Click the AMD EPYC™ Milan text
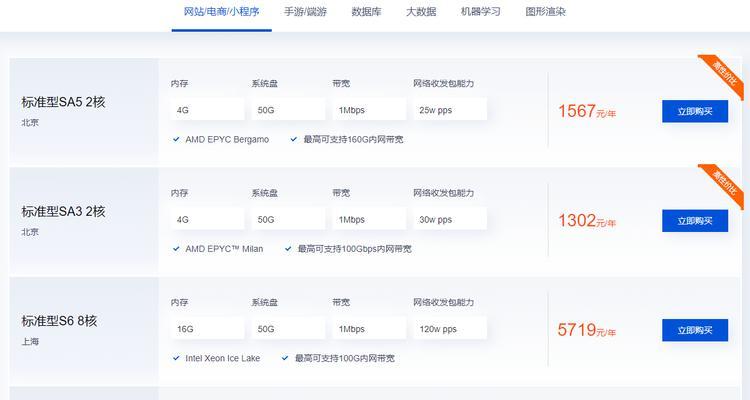Screen dimensions: 750x400 (x=224, y=249)
